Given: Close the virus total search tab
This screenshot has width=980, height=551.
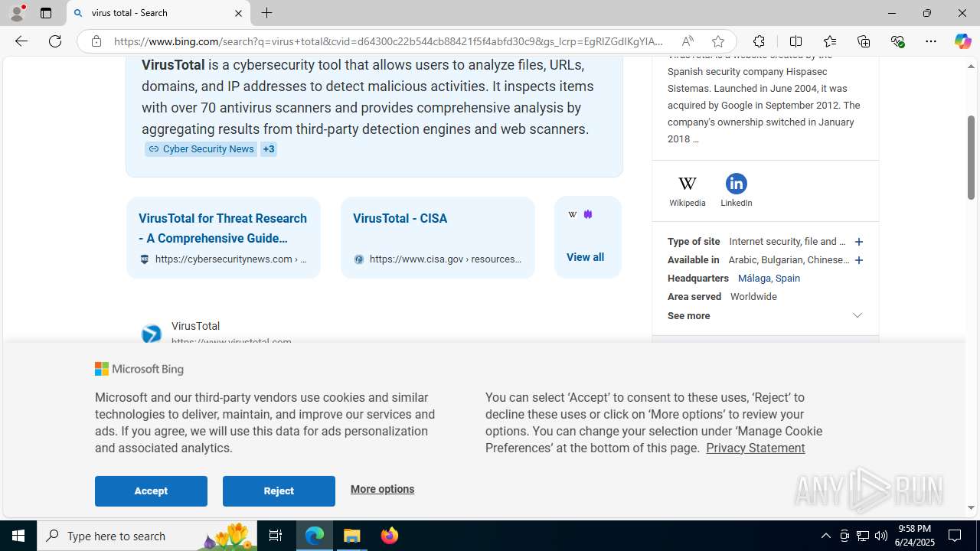Looking at the screenshot, I should (x=238, y=13).
